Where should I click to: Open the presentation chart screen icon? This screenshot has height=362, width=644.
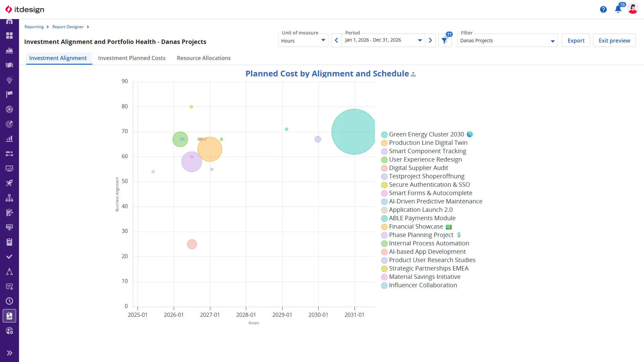click(9, 168)
